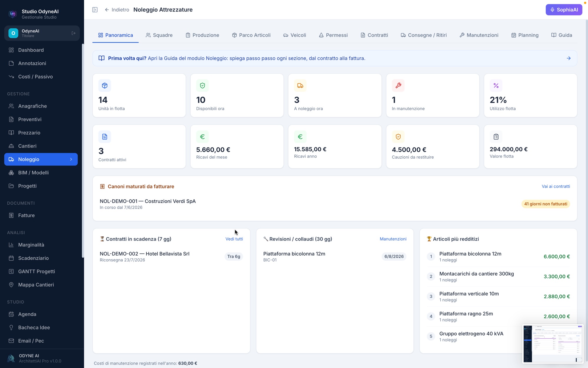Image resolution: width=588 pixels, height=368 pixels.
Task: Follow the Vai ai contratti link
Action: (556, 186)
